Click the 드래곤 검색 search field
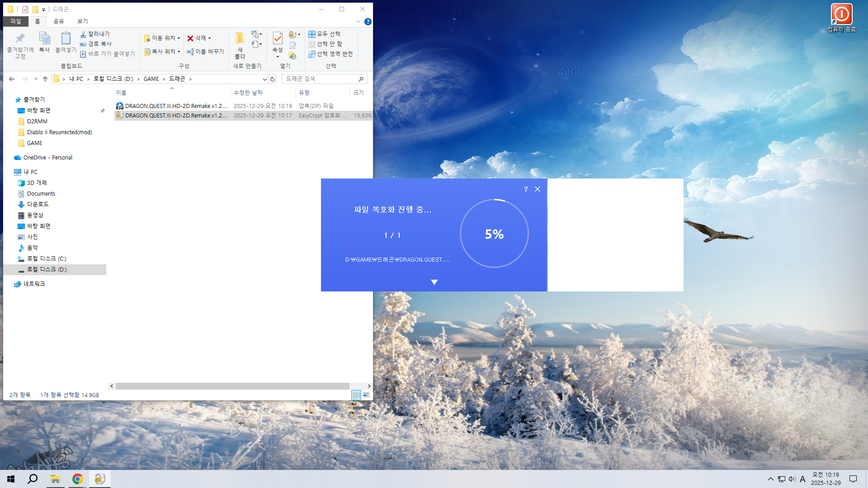The height and width of the screenshot is (488, 868). (x=324, y=79)
